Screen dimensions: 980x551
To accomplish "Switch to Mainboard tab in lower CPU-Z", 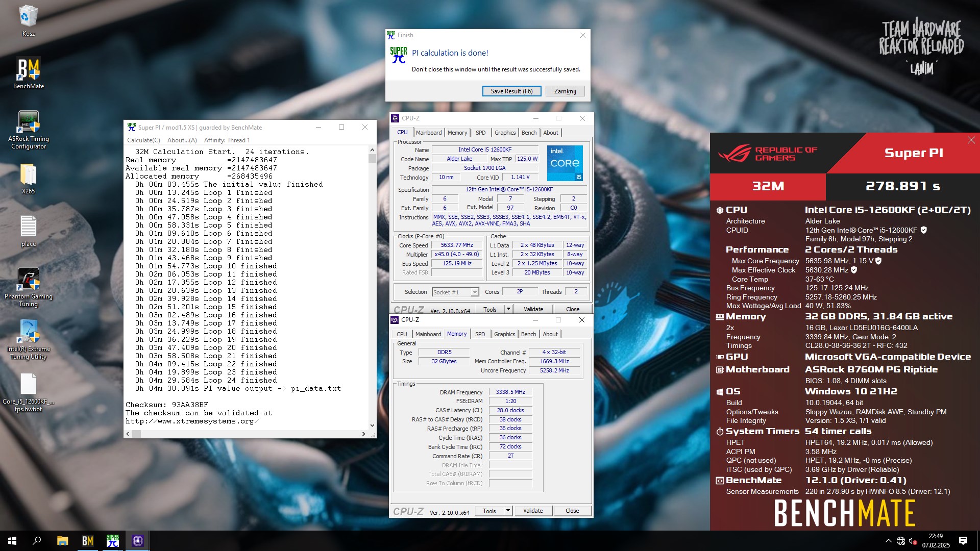I will (x=428, y=334).
